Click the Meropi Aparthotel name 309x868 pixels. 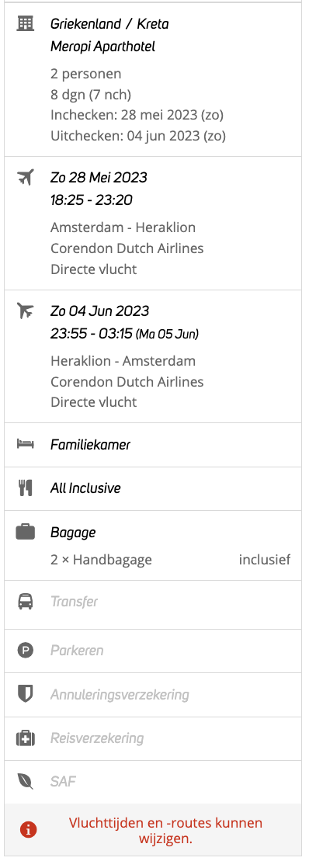[102, 47]
